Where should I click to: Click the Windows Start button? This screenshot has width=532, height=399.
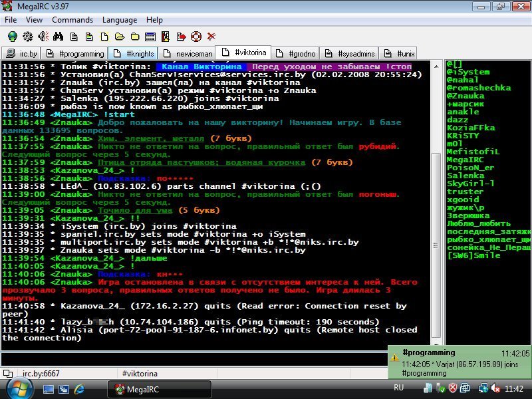point(19,388)
